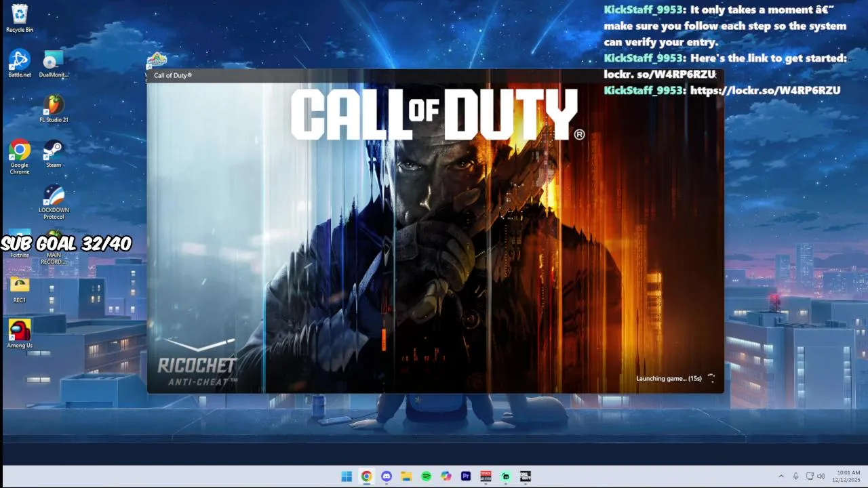
Task: Click the microphone tray icon
Action: pos(795,476)
